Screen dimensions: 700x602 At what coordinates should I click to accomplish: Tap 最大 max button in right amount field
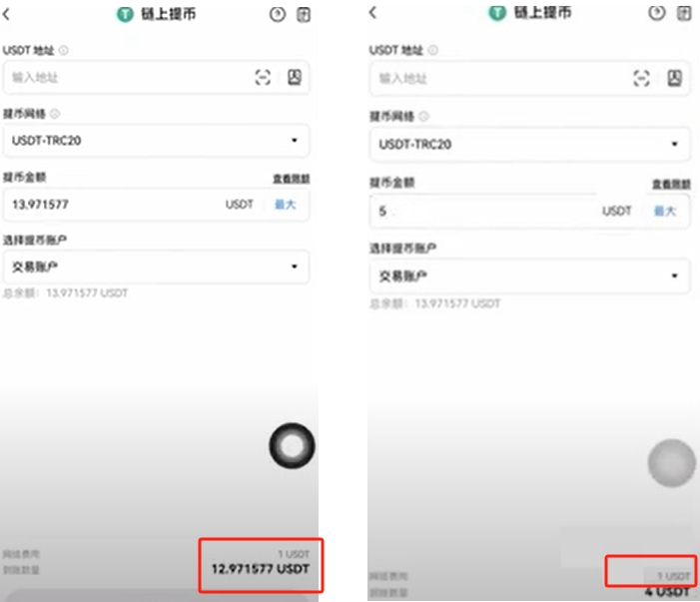pyautogui.click(x=665, y=211)
